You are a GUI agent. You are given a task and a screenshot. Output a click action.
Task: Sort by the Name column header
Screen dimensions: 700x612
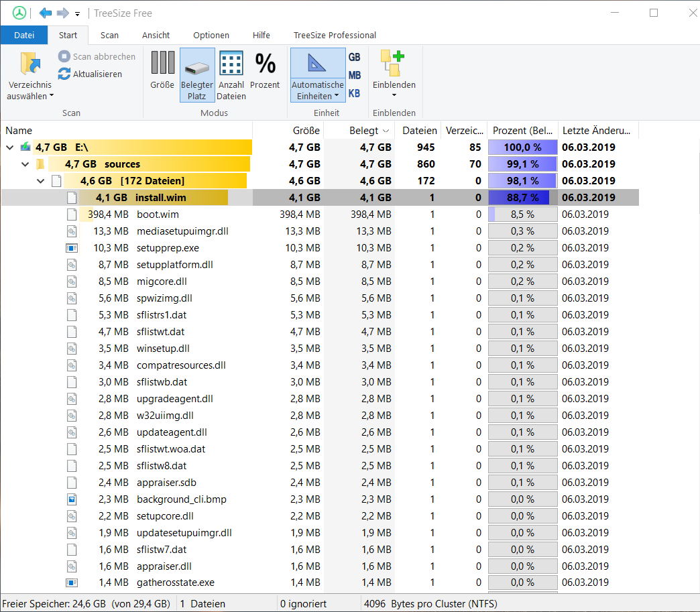pos(127,130)
